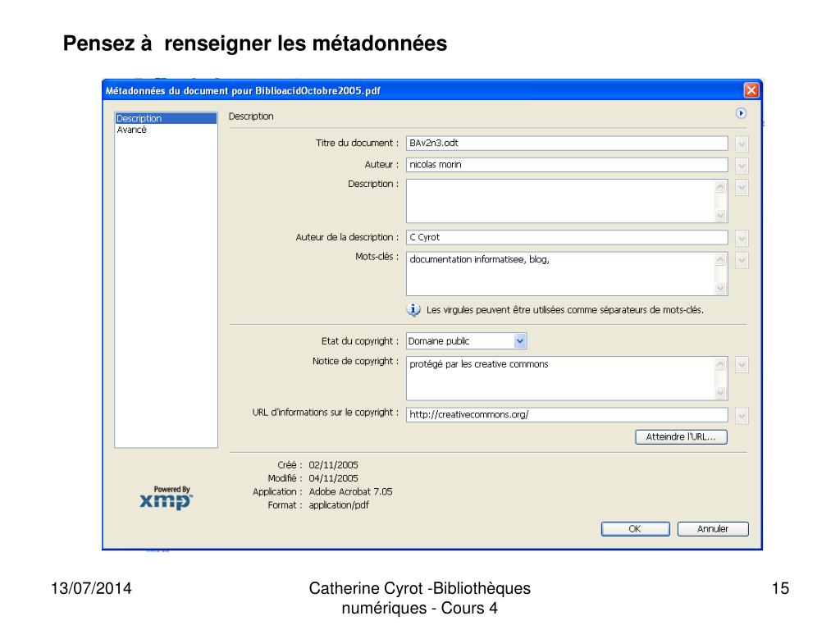
Task: Click the slide heading Pensez à renseigner les métadonnées
Action: (255, 43)
